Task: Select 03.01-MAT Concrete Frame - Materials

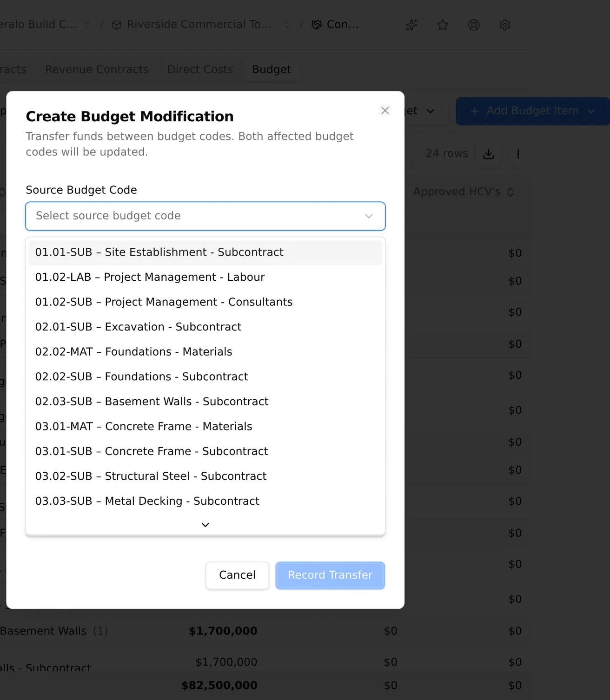Action: (x=205, y=427)
